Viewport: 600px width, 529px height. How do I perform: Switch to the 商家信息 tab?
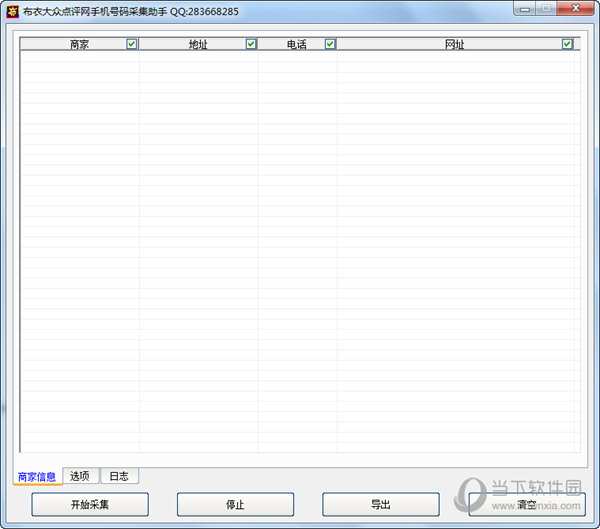click(x=37, y=477)
